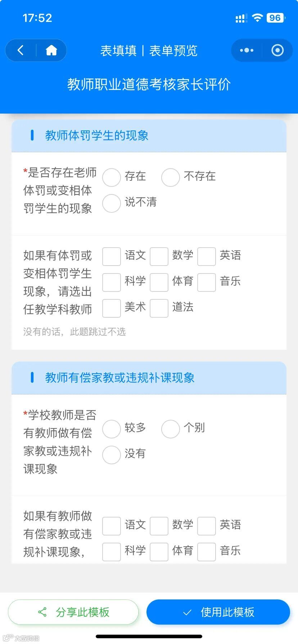
Task: Tap the battery indicator showing 96
Action: (276, 18)
